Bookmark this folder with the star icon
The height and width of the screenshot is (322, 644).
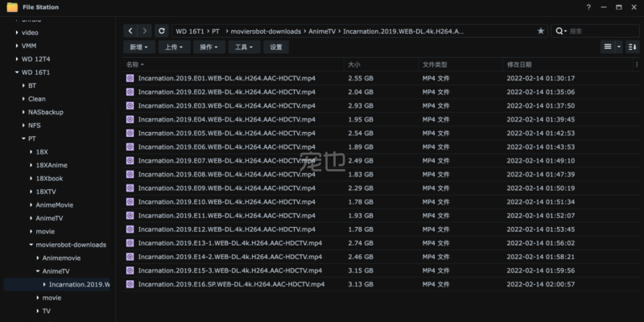[x=541, y=31]
